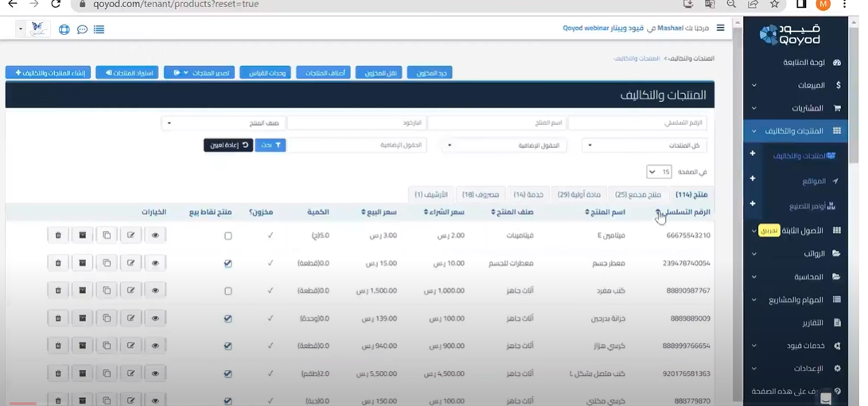
Task: Sort table by سعر البيع column header
Action: pyautogui.click(x=380, y=212)
